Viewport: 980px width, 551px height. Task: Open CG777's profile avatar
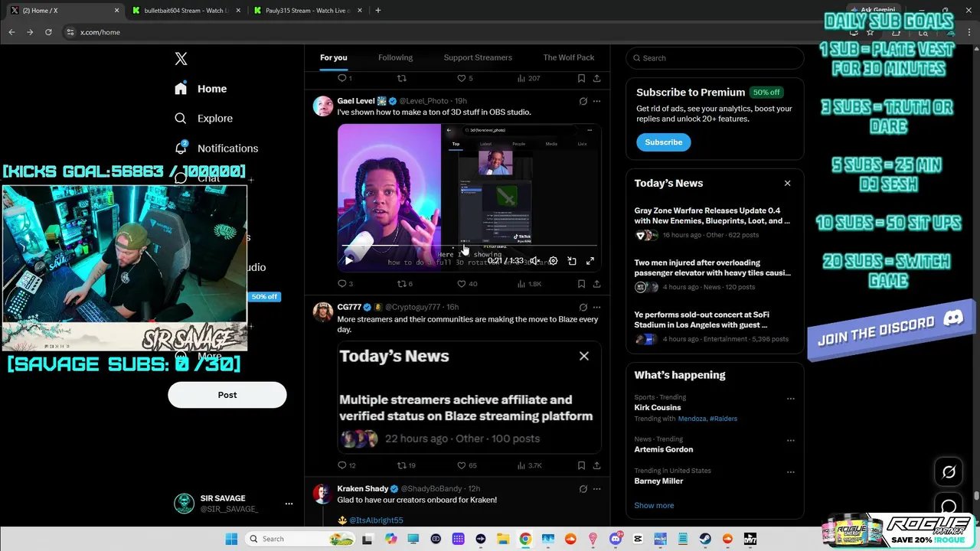[323, 311]
